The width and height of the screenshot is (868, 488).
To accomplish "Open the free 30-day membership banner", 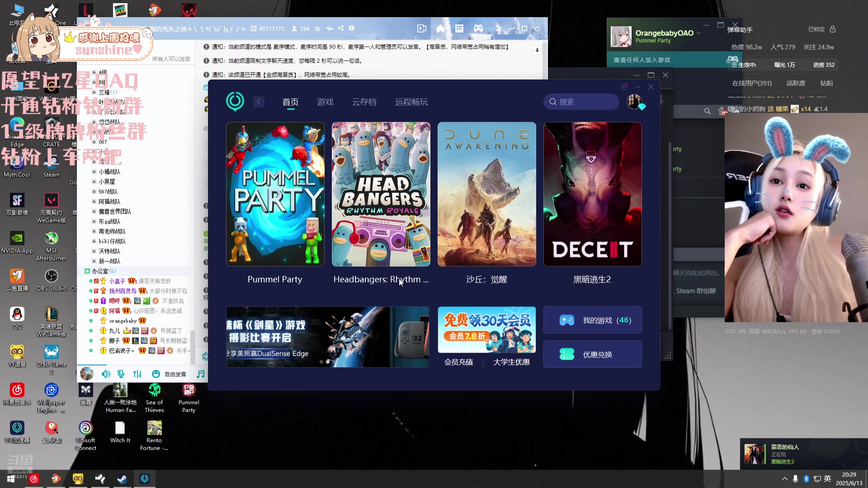I will coord(486,330).
